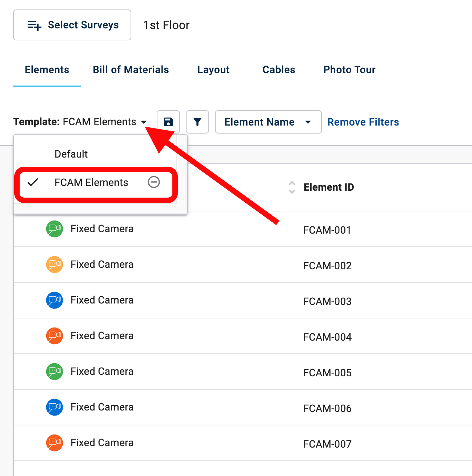Open the filter funnel icon
Viewport: 472px width, 476px height.
point(197,122)
